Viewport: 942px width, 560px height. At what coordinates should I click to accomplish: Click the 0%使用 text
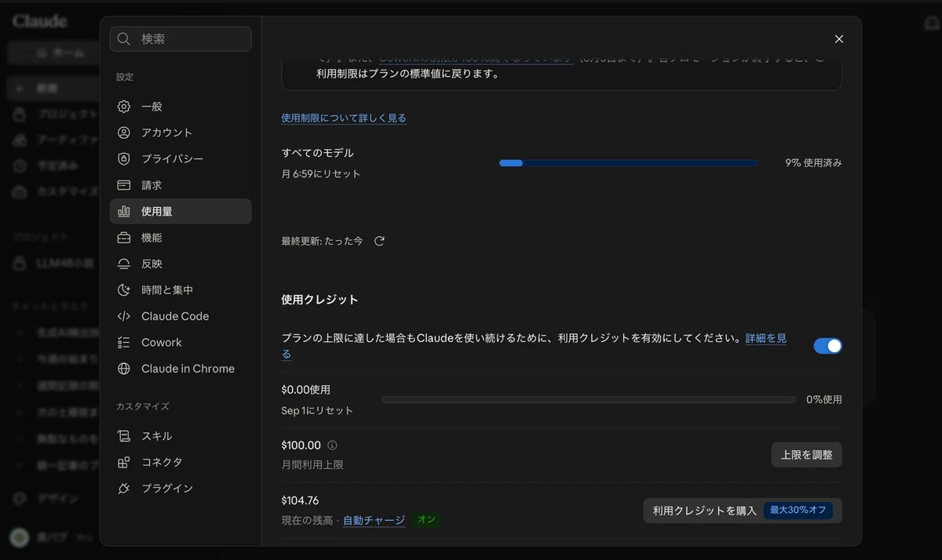[824, 400]
